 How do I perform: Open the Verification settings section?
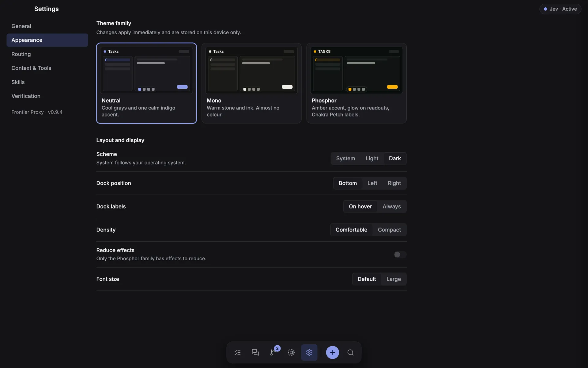coord(47,96)
